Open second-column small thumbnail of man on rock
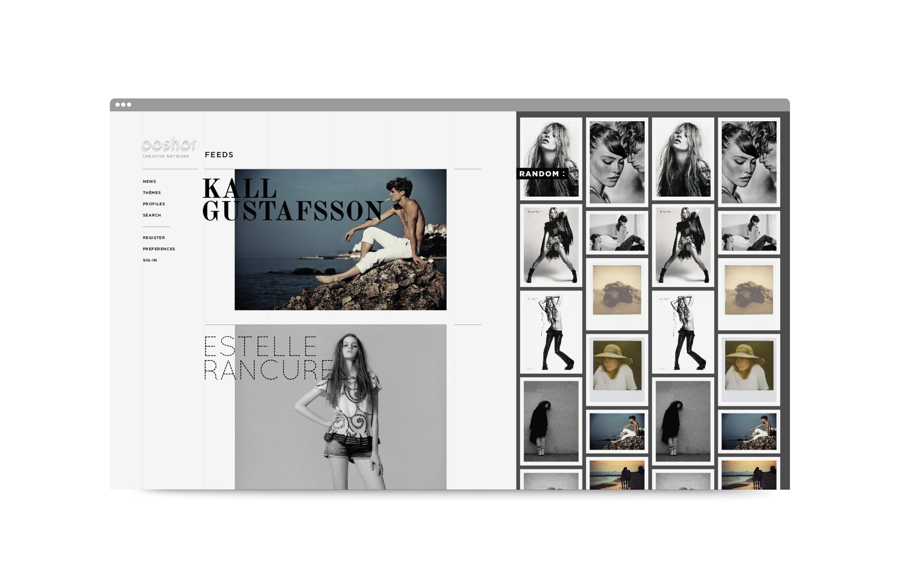Screen dimensions: 900x588 (x=617, y=431)
